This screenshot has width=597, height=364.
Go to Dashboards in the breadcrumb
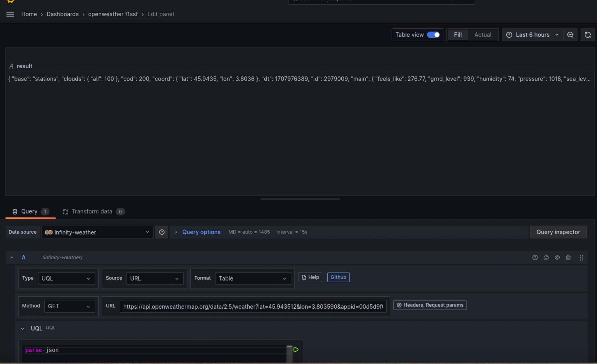[x=62, y=14]
